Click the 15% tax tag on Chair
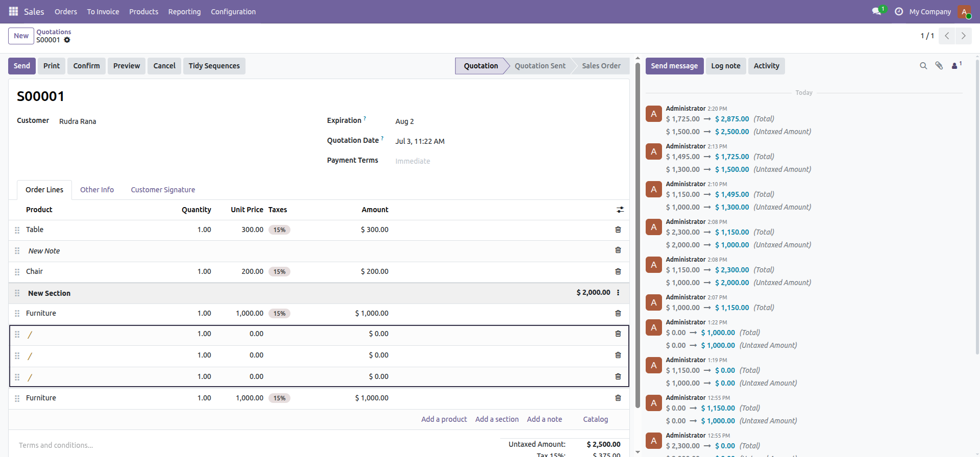This screenshot has width=980, height=457. pos(279,271)
